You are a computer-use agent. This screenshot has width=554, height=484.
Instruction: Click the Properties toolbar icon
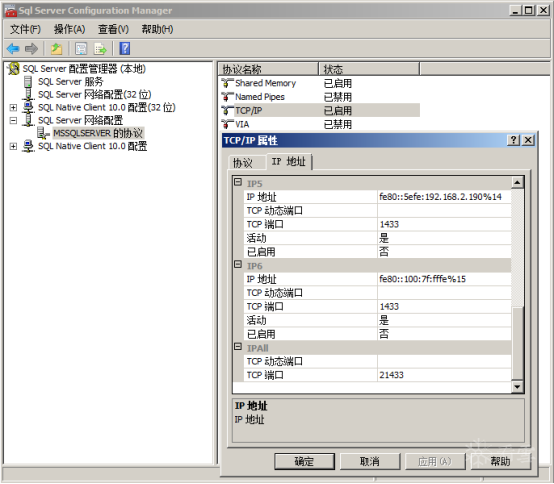[81, 48]
